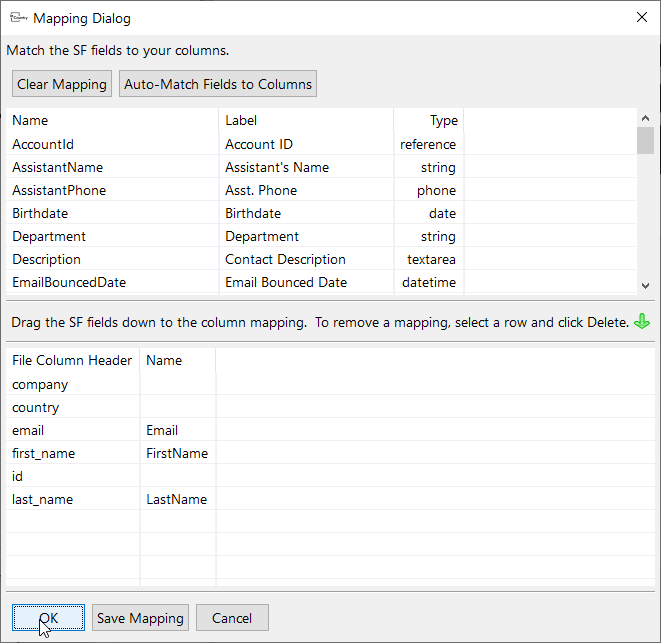Cancel the mapping dialog

(232, 618)
